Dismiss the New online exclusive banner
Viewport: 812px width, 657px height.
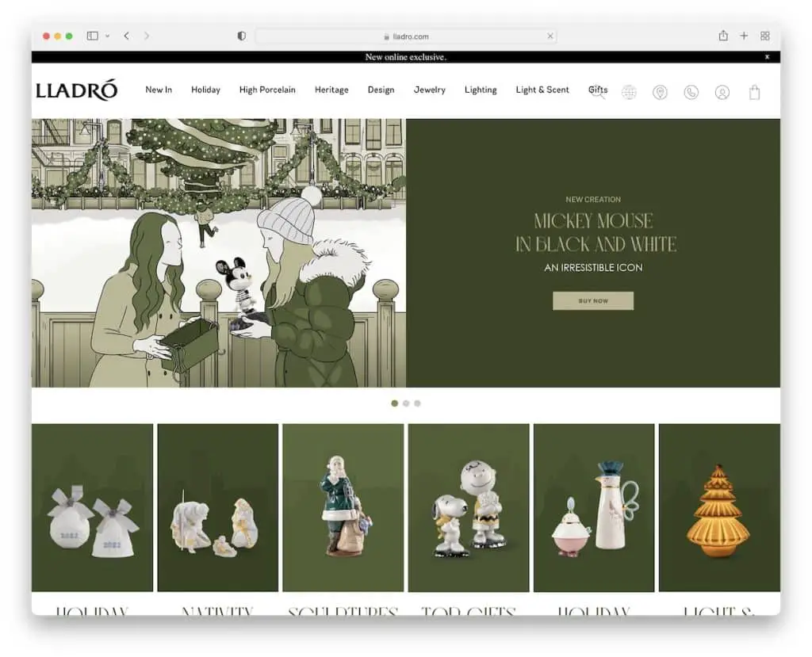(767, 57)
